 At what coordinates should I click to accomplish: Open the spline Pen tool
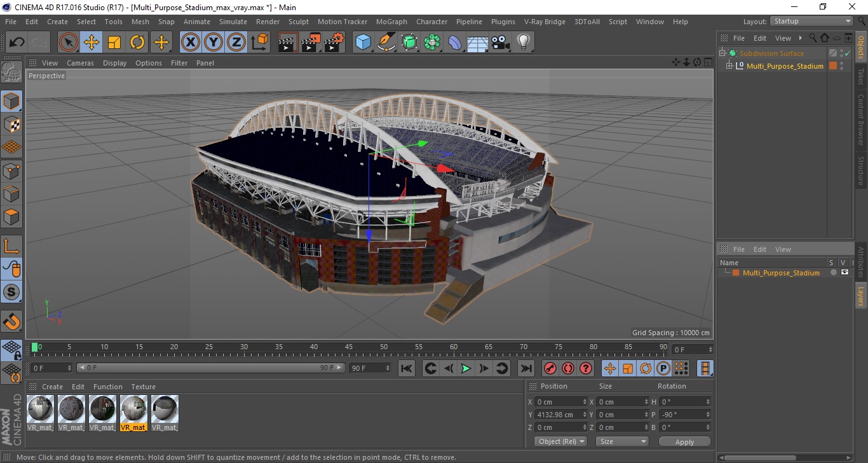coord(386,43)
